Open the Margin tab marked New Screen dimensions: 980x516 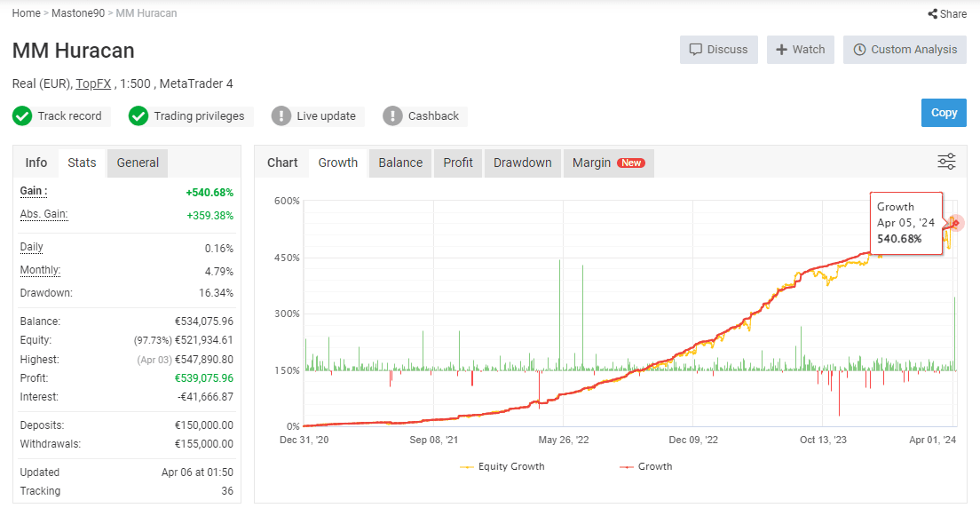[x=609, y=163]
